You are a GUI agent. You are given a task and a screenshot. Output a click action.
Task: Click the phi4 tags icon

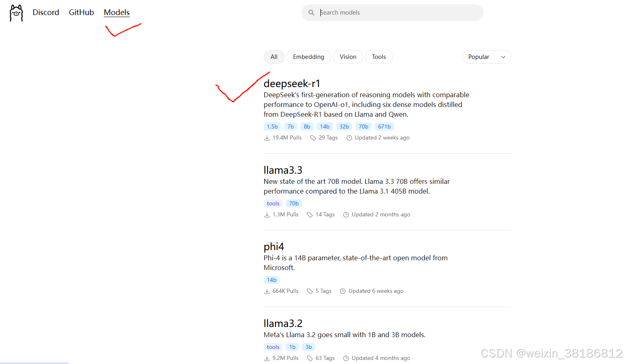[310, 291]
